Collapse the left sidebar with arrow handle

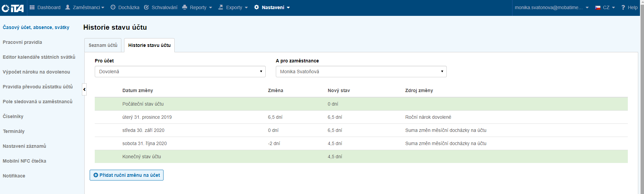(x=84, y=89)
